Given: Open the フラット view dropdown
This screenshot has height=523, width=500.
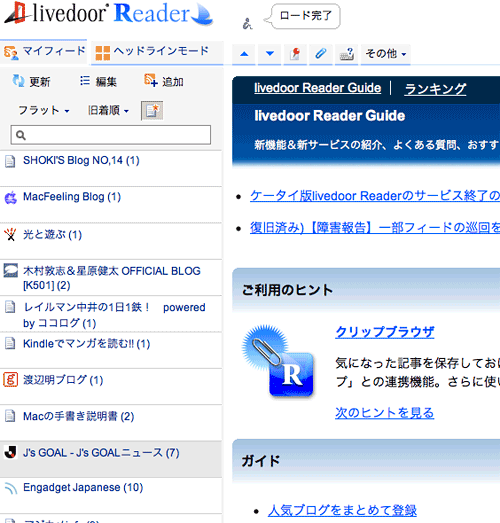Looking at the screenshot, I should click(43, 110).
